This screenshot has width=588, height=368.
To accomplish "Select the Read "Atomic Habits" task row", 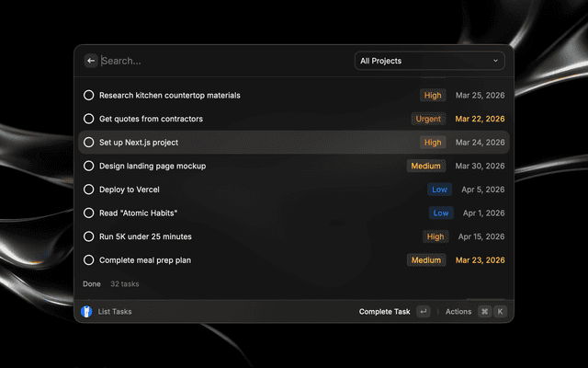I will tap(138, 213).
